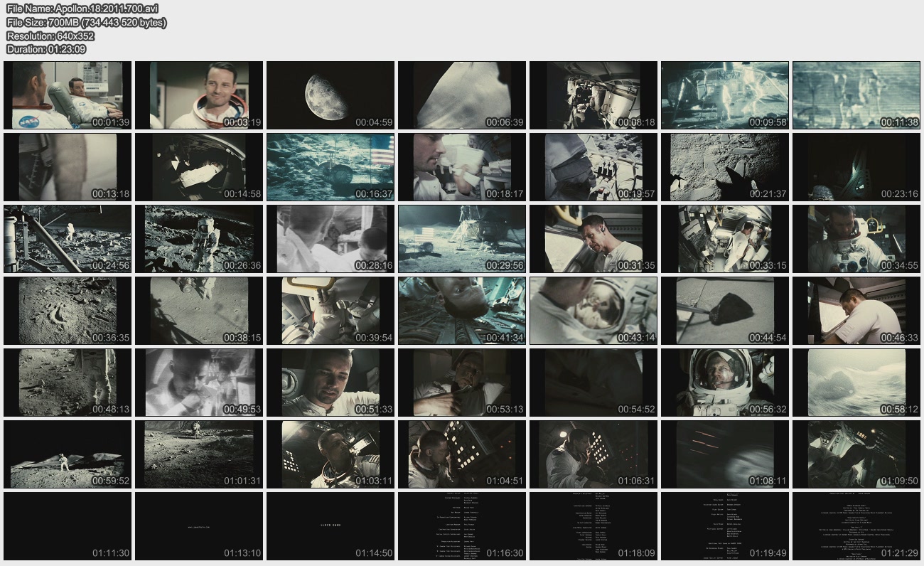Select the glove frame at 00:19:57
The height and width of the screenshot is (566, 924).
point(593,167)
